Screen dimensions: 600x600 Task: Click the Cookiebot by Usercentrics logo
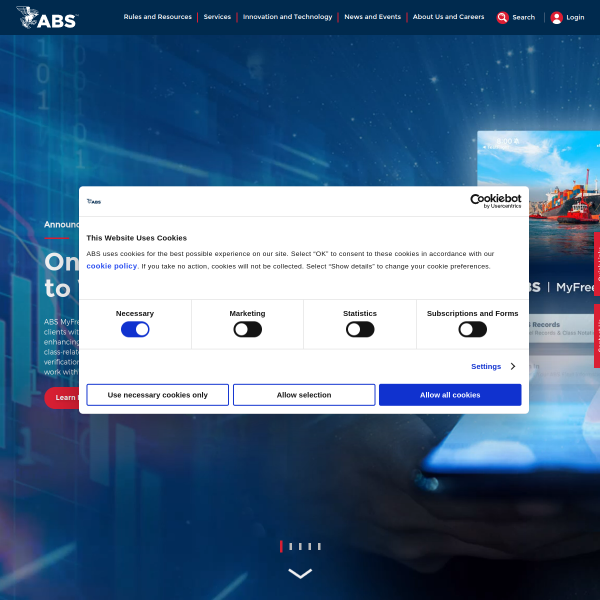click(x=496, y=201)
